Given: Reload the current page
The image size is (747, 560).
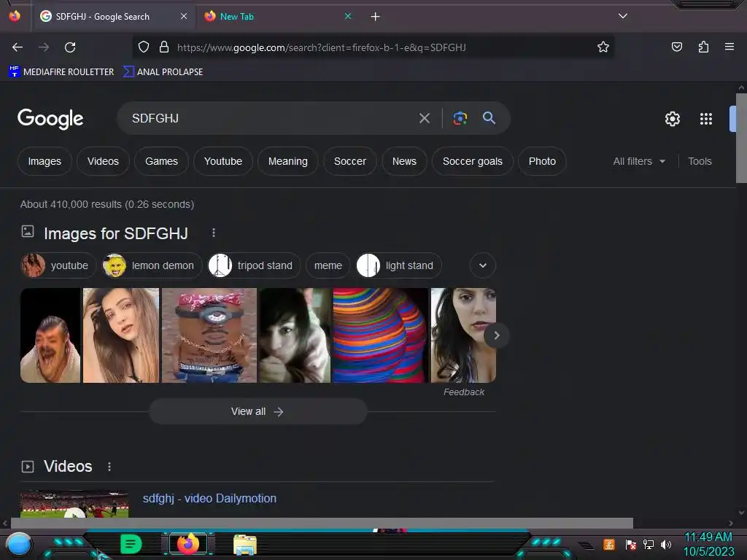Looking at the screenshot, I should [70, 47].
